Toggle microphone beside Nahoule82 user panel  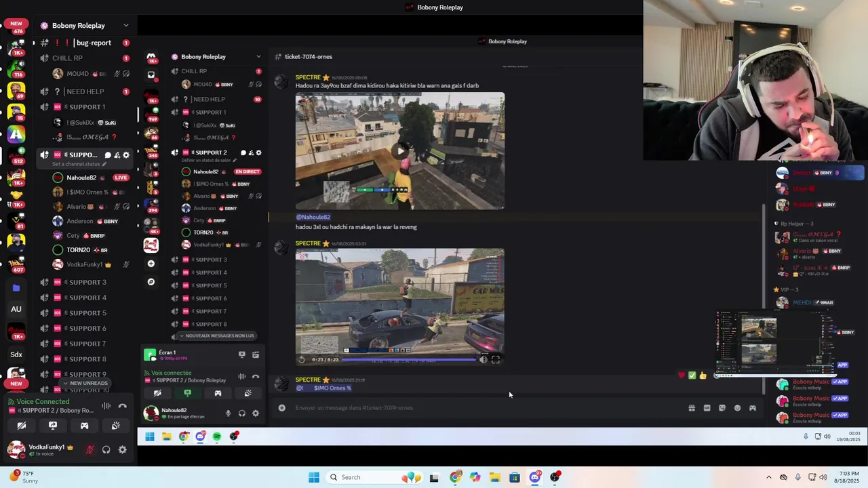tap(228, 413)
